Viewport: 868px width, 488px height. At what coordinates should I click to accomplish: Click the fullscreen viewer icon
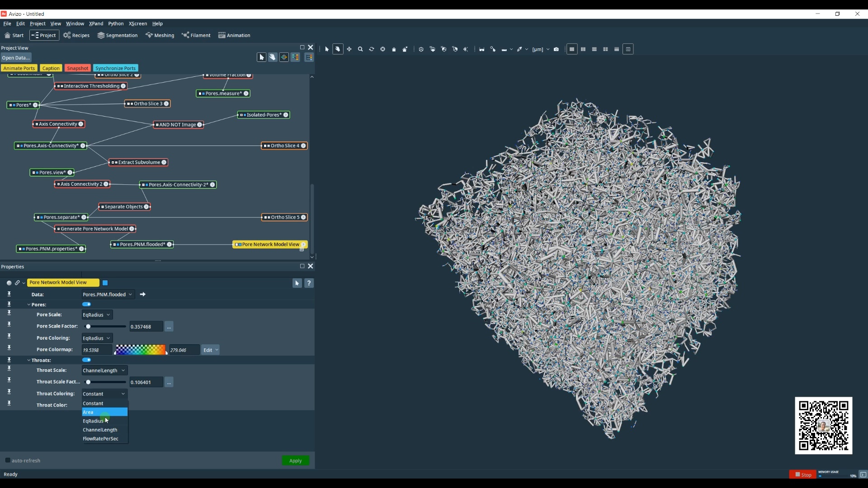tap(628, 49)
